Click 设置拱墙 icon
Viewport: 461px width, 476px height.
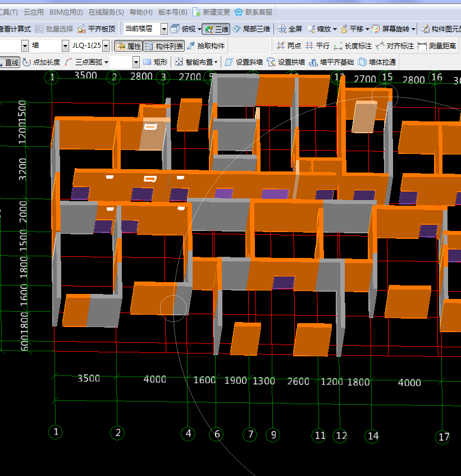pyautogui.click(x=271, y=62)
